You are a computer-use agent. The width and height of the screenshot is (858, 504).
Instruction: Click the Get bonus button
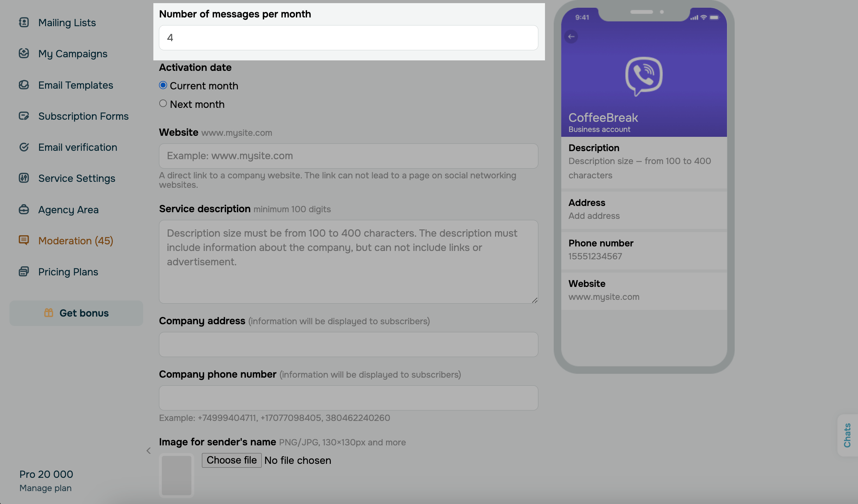click(x=76, y=313)
